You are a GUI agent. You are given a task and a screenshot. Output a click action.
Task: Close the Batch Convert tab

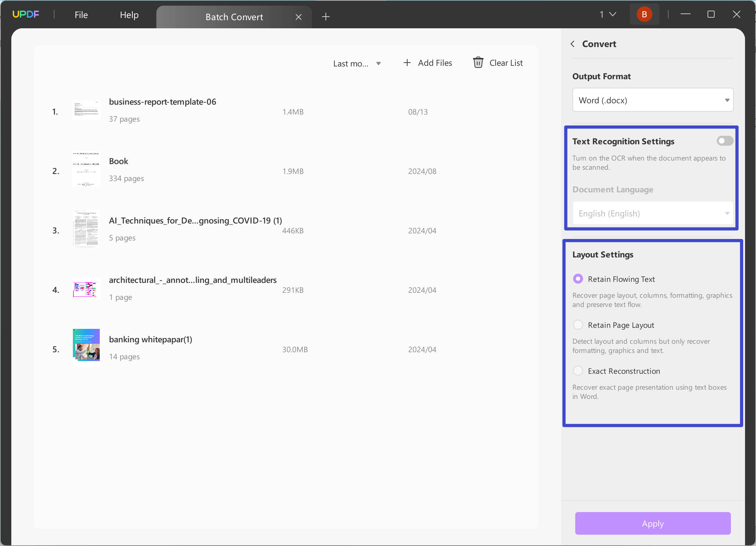[299, 17]
